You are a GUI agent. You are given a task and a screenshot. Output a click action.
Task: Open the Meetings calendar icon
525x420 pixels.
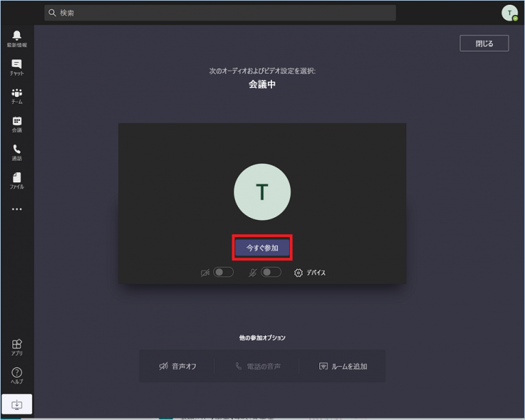pos(16,124)
